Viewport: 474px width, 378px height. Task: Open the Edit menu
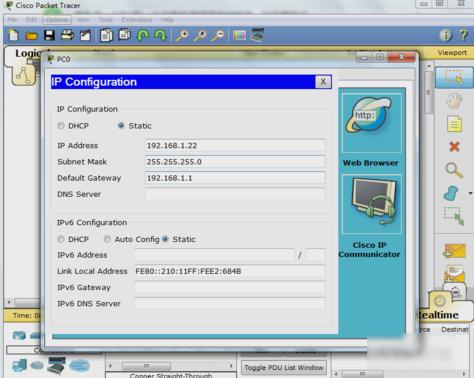31,20
